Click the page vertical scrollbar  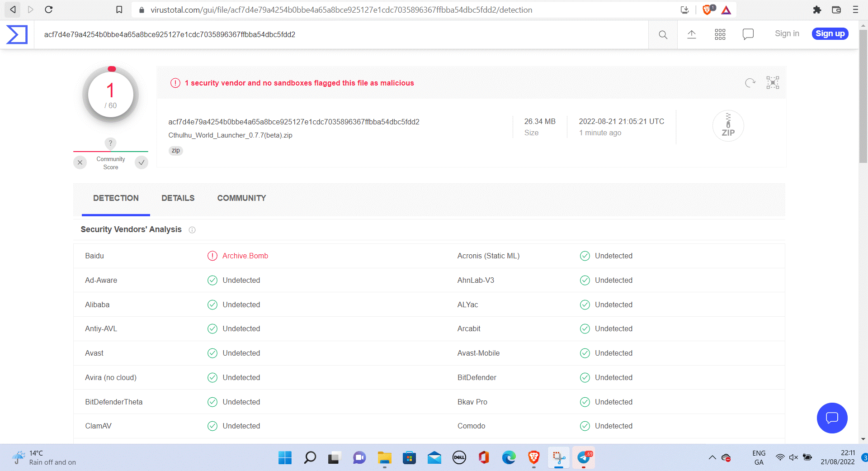coord(863,231)
